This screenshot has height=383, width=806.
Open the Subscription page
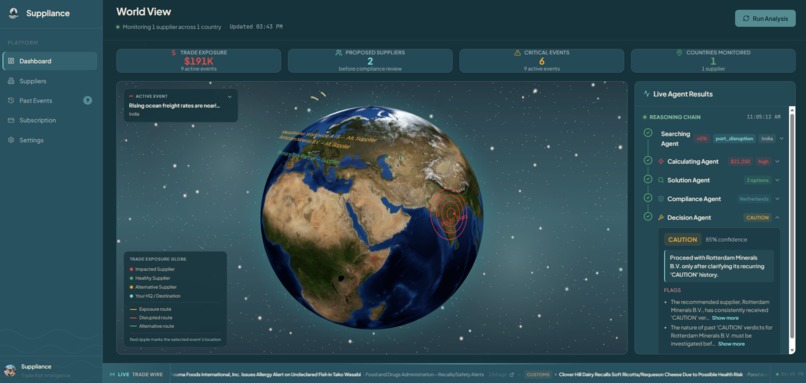(50, 120)
